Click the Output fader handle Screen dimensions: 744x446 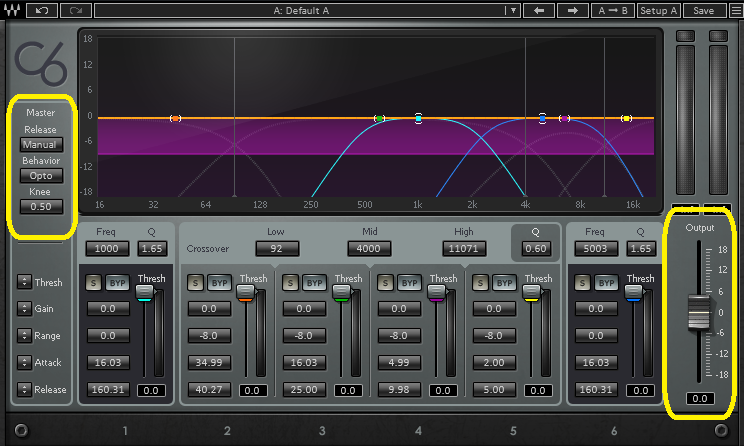tap(697, 313)
